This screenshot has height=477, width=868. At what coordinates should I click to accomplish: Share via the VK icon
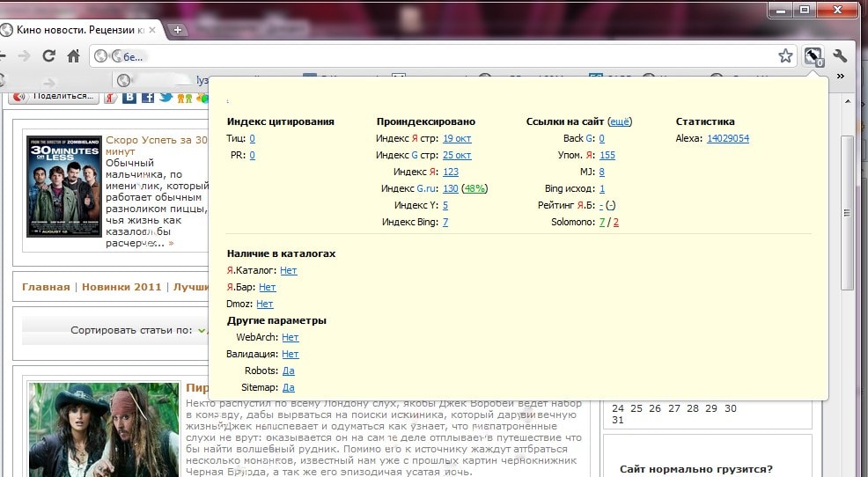point(130,97)
